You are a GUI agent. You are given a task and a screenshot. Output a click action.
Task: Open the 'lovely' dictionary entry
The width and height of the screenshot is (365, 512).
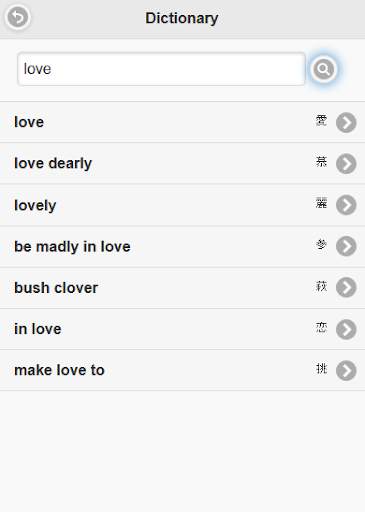[x=35, y=205]
